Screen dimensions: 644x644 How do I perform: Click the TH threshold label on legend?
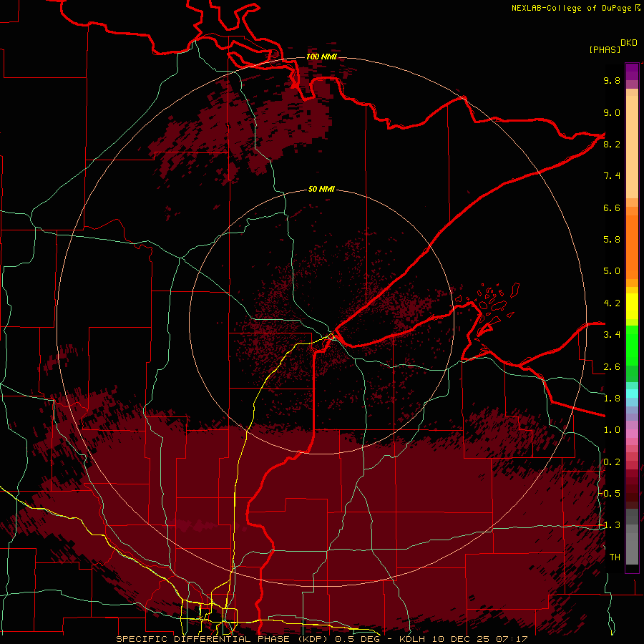pyautogui.click(x=615, y=557)
